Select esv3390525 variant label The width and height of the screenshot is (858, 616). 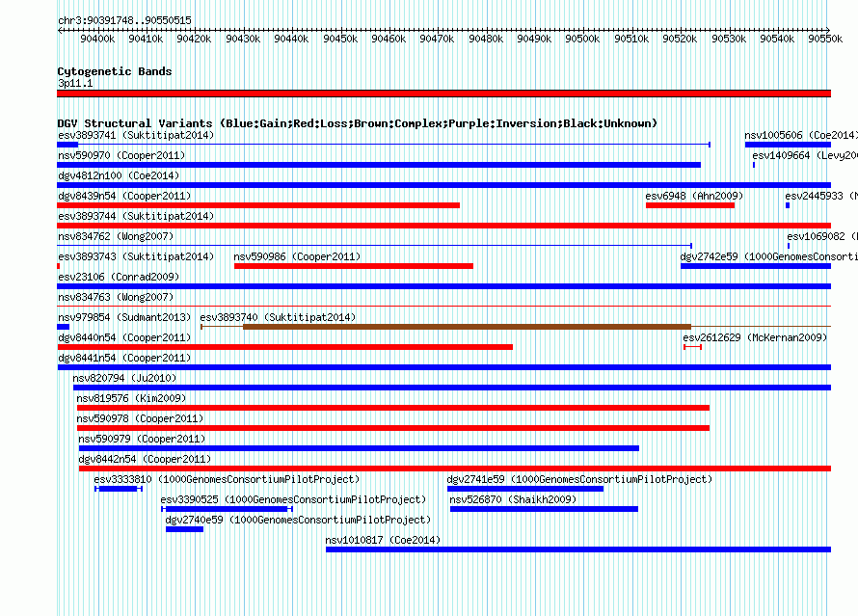pos(293,499)
